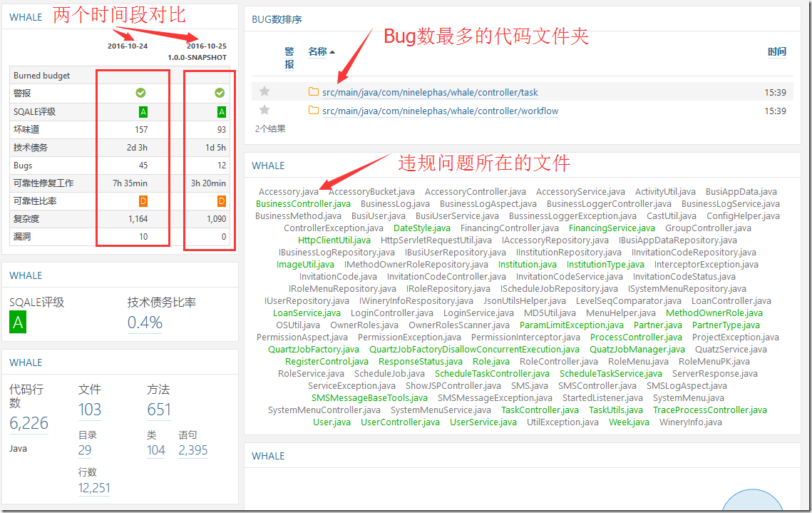Favorite the controller/task folder with star
Viewport: 812px width, 513px height.
(x=264, y=92)
